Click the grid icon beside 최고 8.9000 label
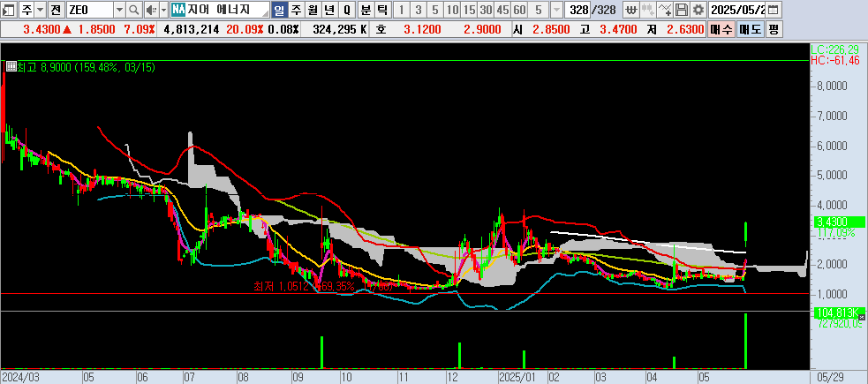 point(11,67)
